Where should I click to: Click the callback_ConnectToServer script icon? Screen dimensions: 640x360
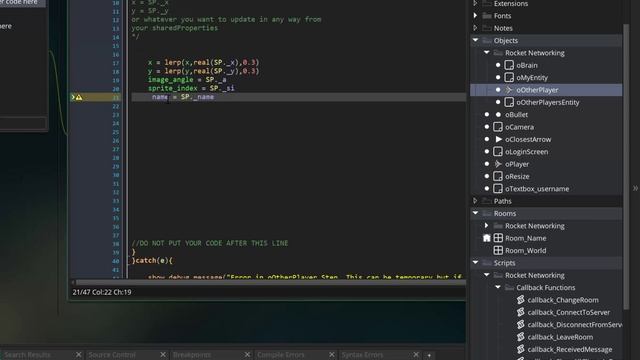520,312
